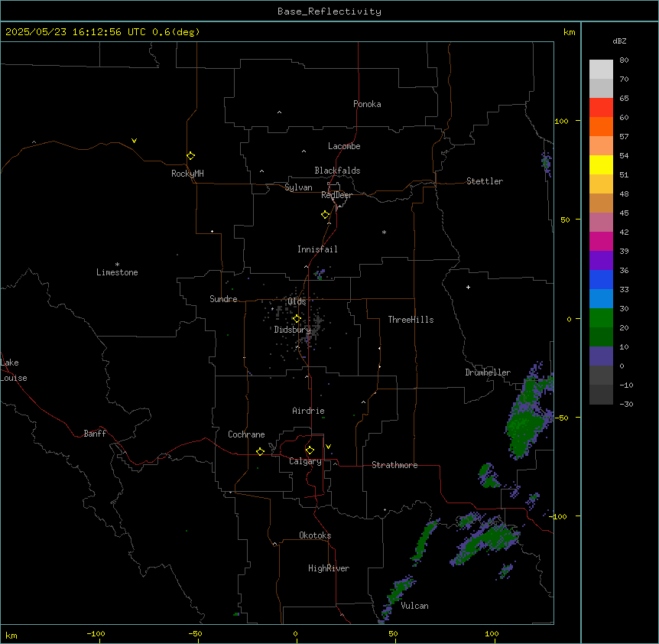Click the Calgary label
Screen dimensions: 659x644
click(306, 461)
